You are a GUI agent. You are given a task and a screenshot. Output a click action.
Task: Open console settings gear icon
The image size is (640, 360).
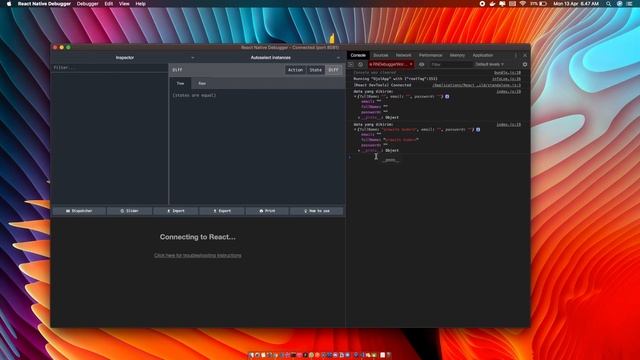pyautogui.click(x=525, y=64)
